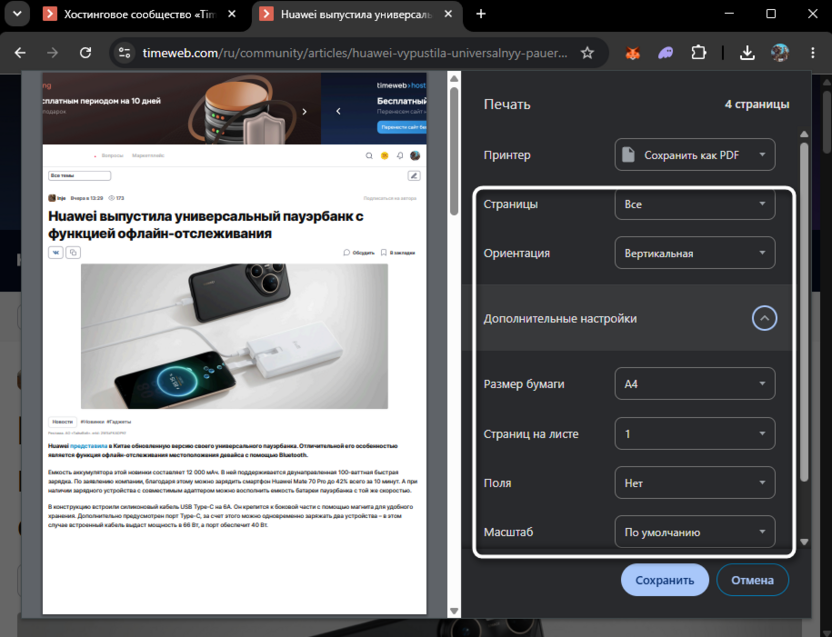832x637 pixels.
Task: Close the Huawei выпустила tab
Action: pos(448,14)
